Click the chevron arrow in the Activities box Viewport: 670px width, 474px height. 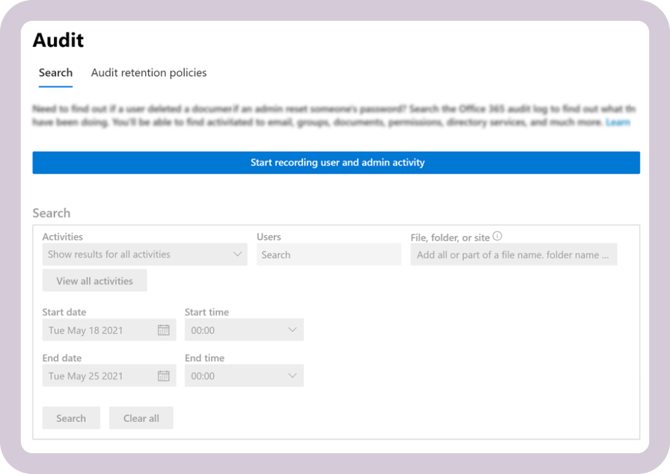point(238,255)
